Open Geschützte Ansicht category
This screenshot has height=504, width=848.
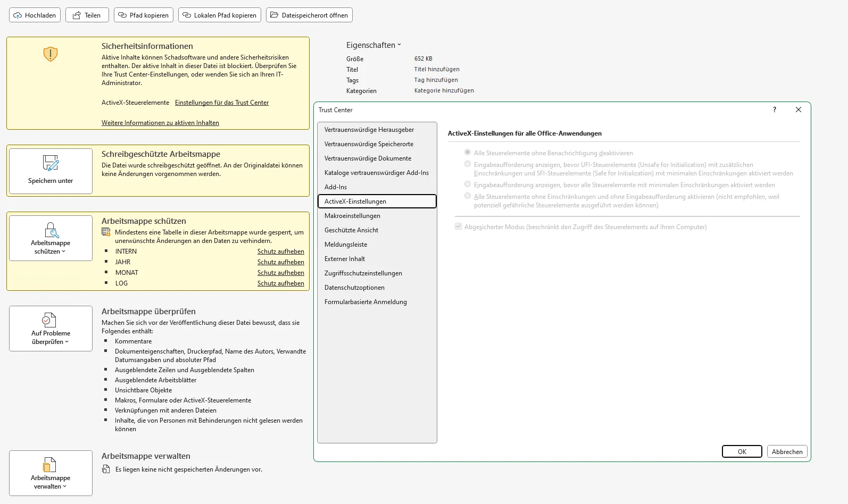[377, 230]
